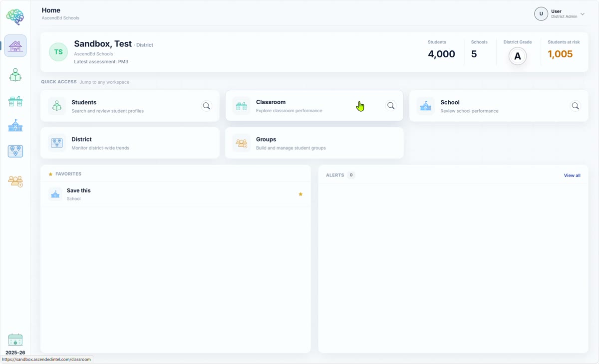Viewport: 599px width, 364px height.
Task: Click the search icon on Students card
Action: coord(207,106)
